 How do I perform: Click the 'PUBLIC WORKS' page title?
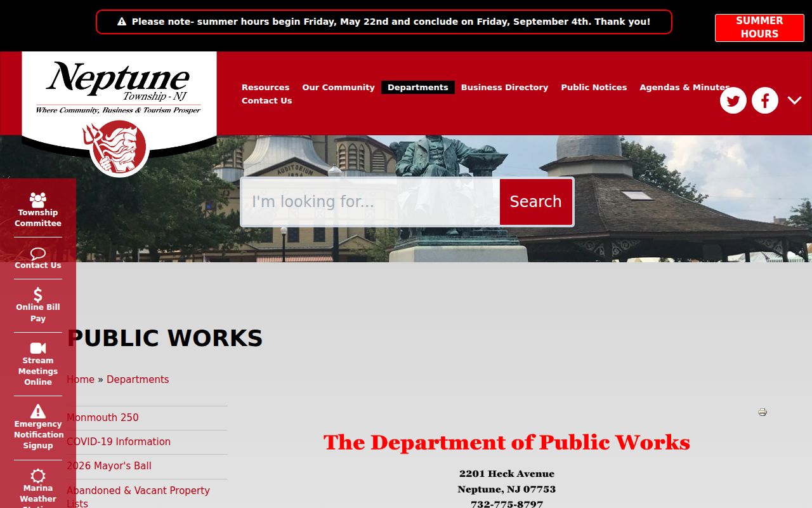pyautogui.click(x=165, y=338)
